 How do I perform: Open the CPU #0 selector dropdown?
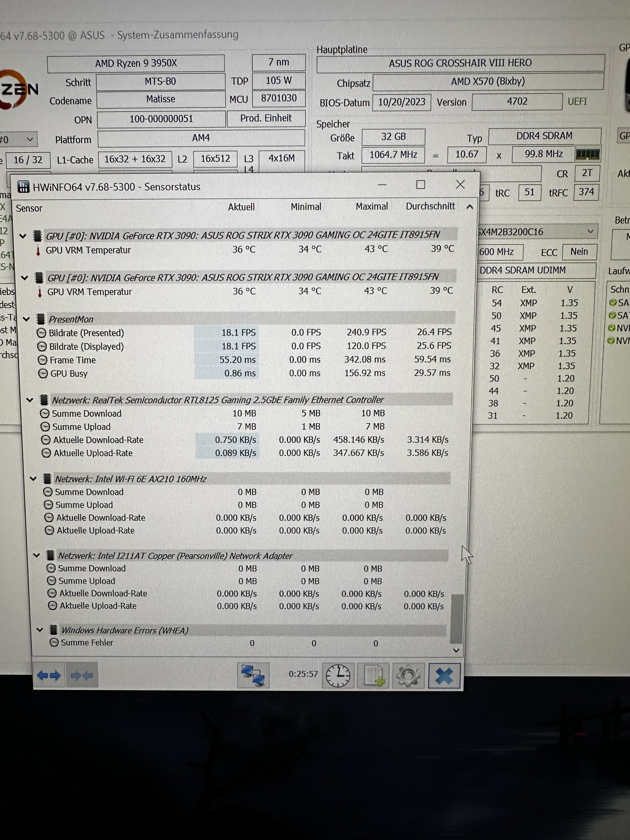[30, 139]
